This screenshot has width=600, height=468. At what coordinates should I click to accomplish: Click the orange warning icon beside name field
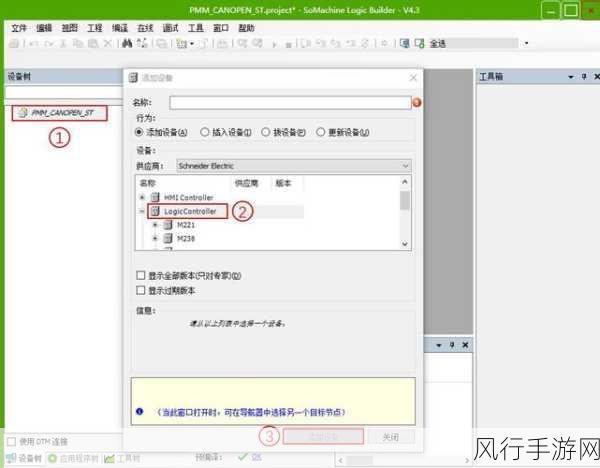(417, 103)
